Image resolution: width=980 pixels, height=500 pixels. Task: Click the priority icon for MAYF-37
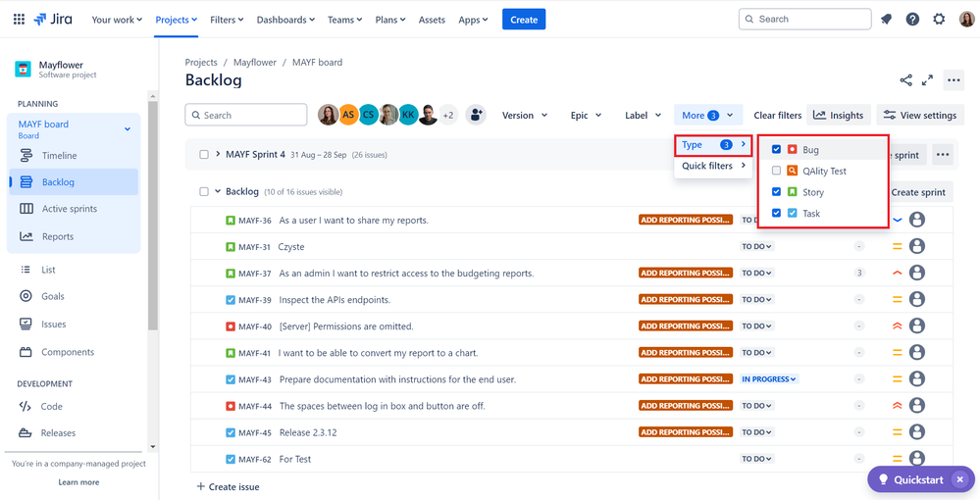point(898,274)
